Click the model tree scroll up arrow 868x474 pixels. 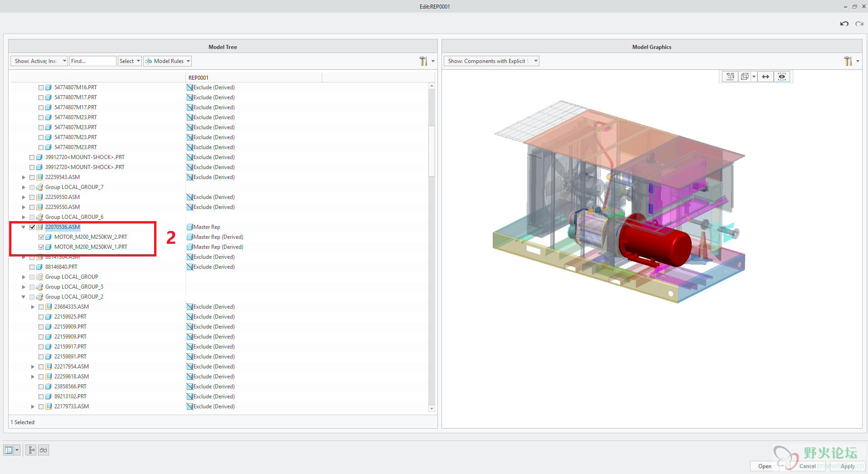(x=432, y=86)
